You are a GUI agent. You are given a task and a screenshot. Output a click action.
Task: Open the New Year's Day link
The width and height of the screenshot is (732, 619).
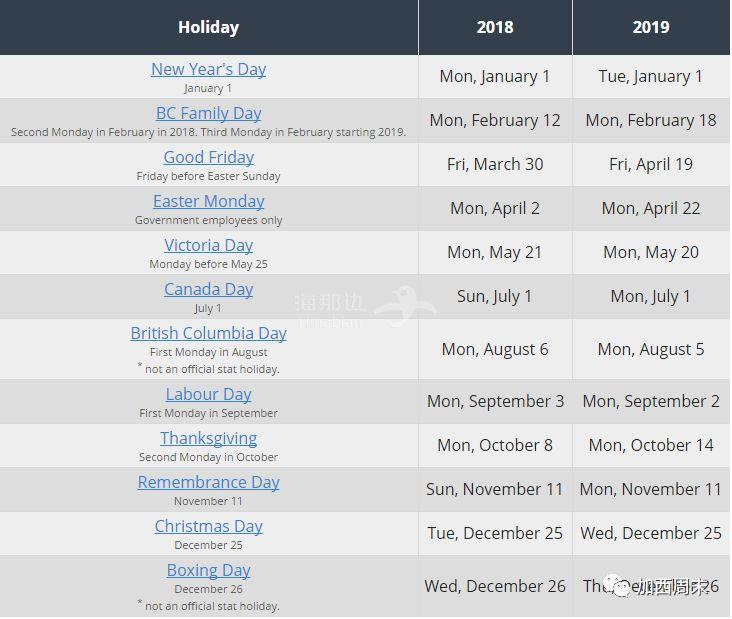point(209,70)
